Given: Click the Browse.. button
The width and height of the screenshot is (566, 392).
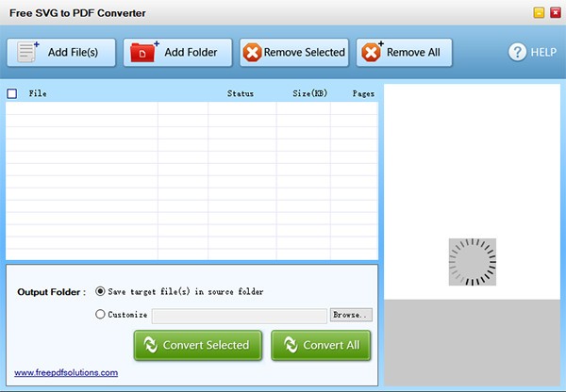Looking at the screenshot, I should click(351, 315).
